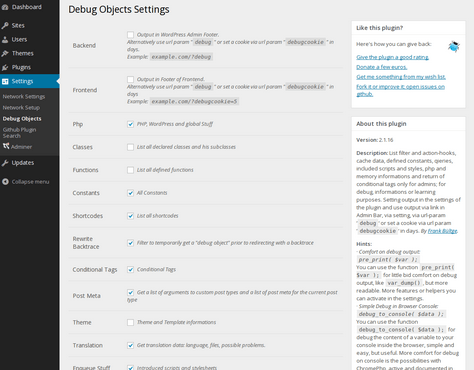Click the Collapse menu arrow icon
Screen dimensions: 474x370
click(5, 182)
